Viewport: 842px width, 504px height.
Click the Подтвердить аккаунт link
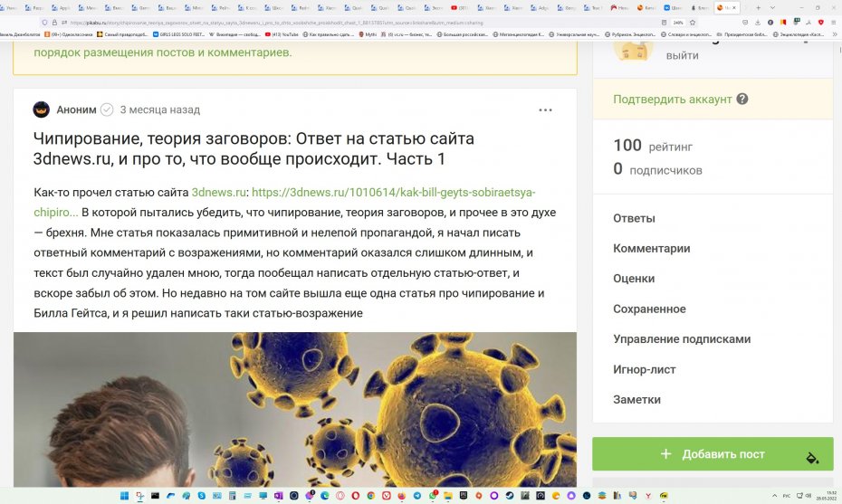click(x=672, y=100)
